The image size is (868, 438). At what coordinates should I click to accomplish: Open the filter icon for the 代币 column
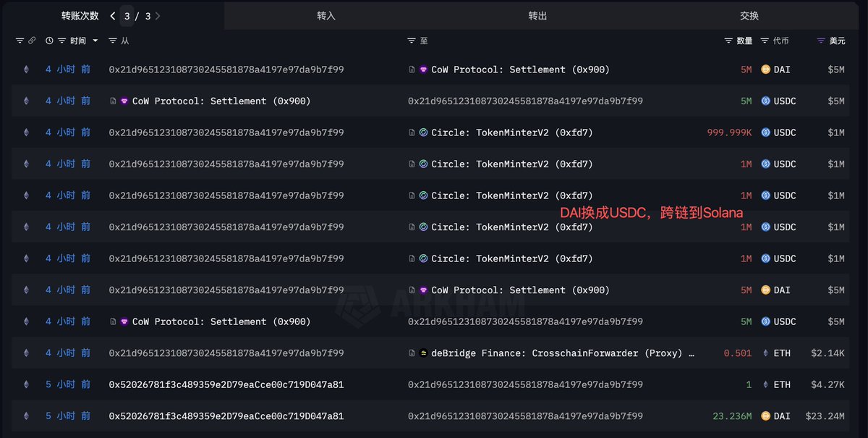pos(765,41)
